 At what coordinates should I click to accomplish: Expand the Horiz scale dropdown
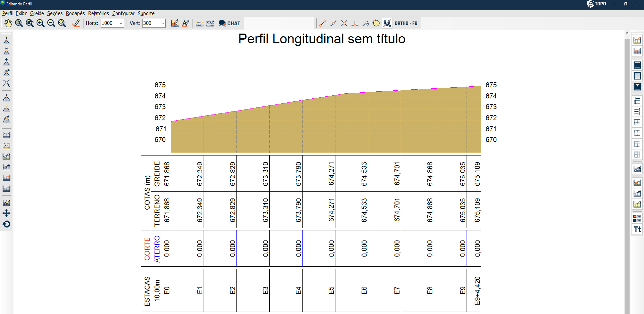(121, 23)
